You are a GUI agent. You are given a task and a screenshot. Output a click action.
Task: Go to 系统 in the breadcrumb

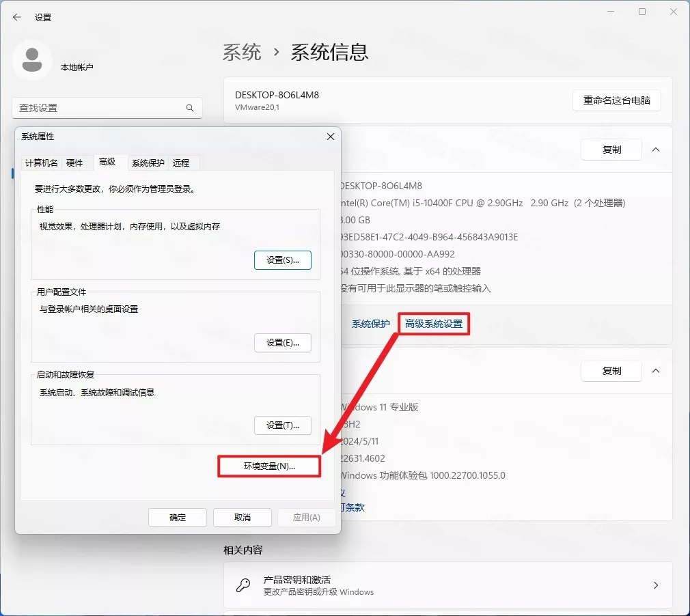243,52
